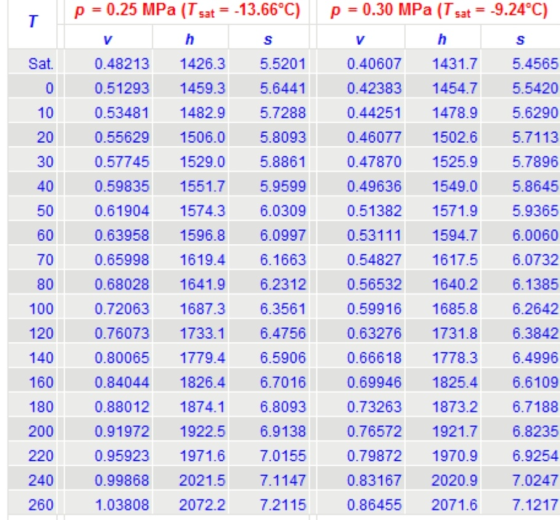This screenshot has width=560, height=520.
Task: Select the cell value 0.57745
Action: pos(122,162)
